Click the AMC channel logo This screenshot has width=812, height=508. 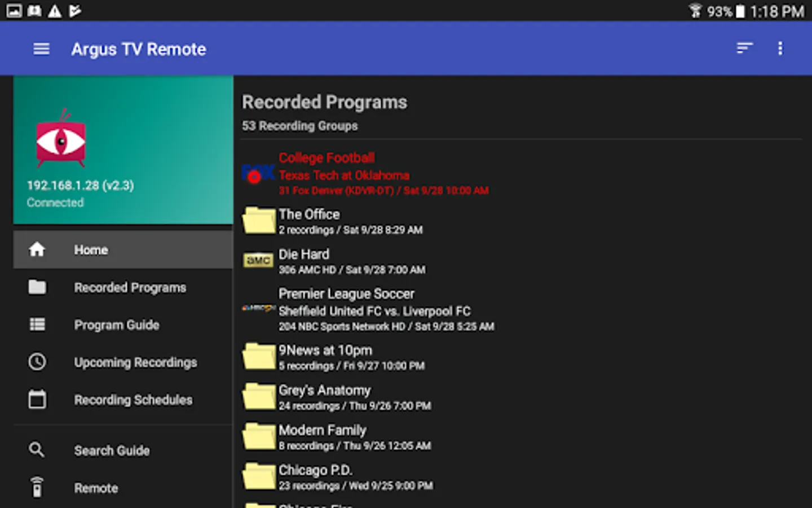258,260
